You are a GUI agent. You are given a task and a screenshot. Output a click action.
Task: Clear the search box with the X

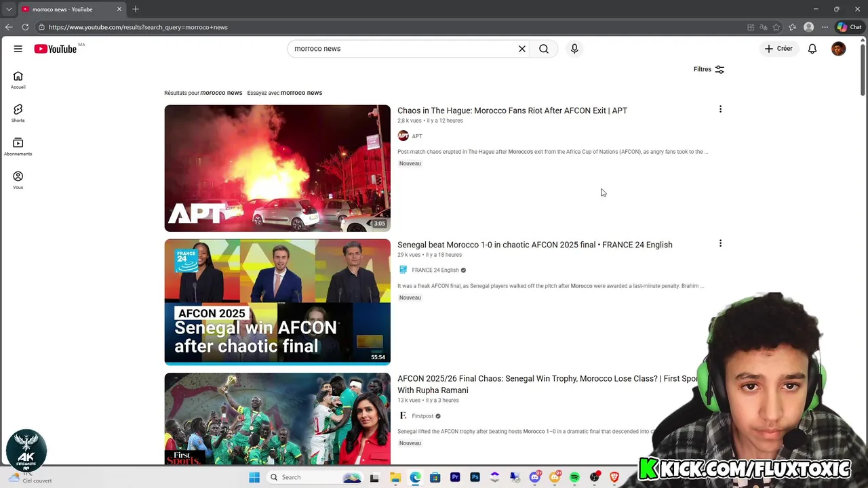click(522, 49)
